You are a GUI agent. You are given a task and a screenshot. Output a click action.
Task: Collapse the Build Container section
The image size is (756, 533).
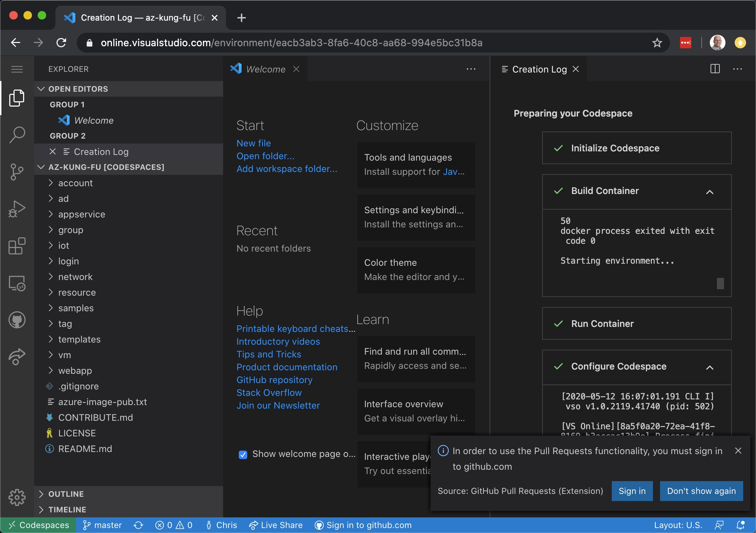tap(709, 192)
